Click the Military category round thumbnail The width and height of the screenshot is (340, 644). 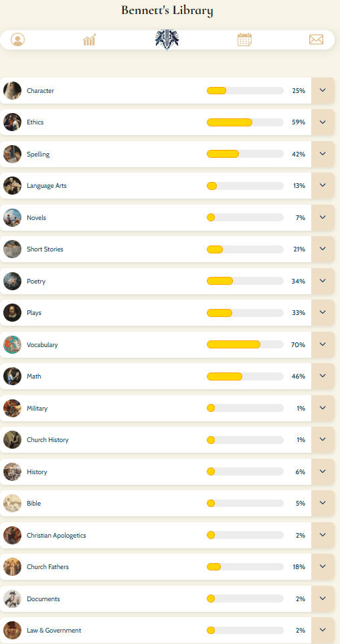12,408
